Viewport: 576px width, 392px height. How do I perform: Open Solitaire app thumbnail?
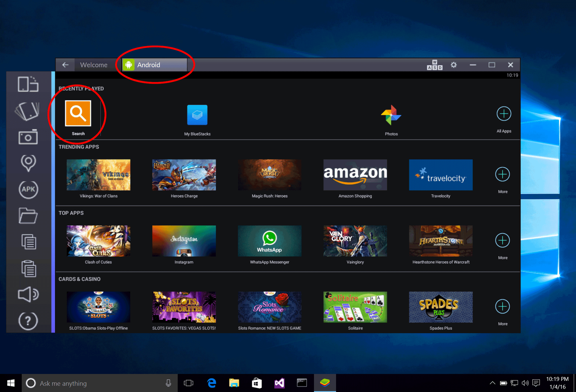(x=355, y=307)
